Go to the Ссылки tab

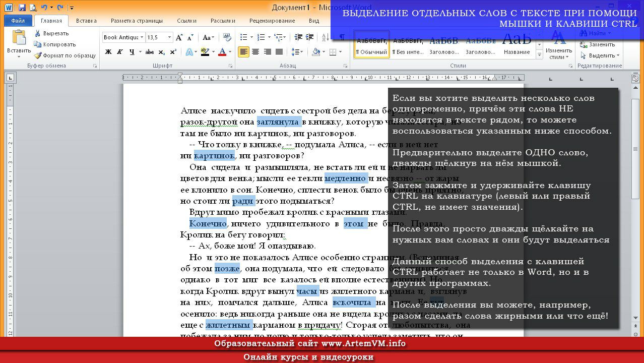pos(186,21)
